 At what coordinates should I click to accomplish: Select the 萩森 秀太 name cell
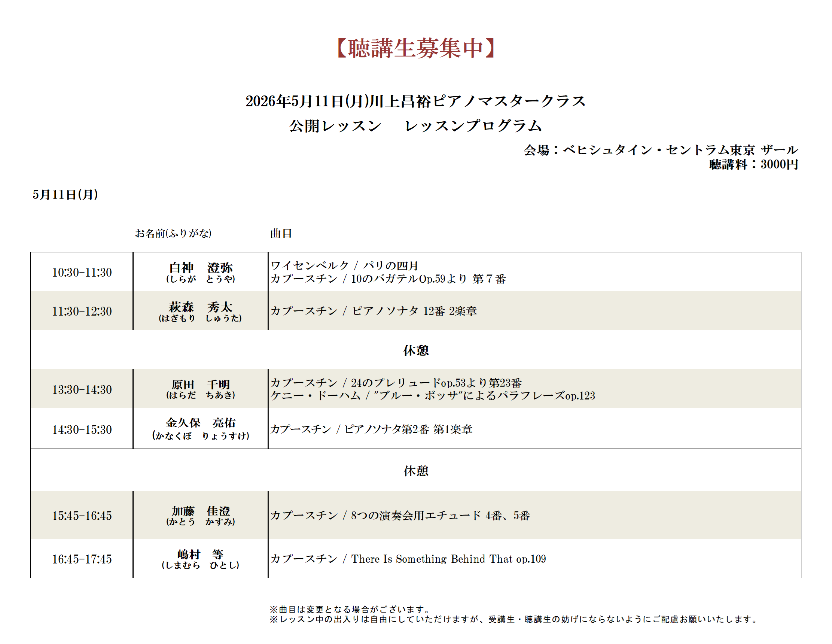pos(200,311)
